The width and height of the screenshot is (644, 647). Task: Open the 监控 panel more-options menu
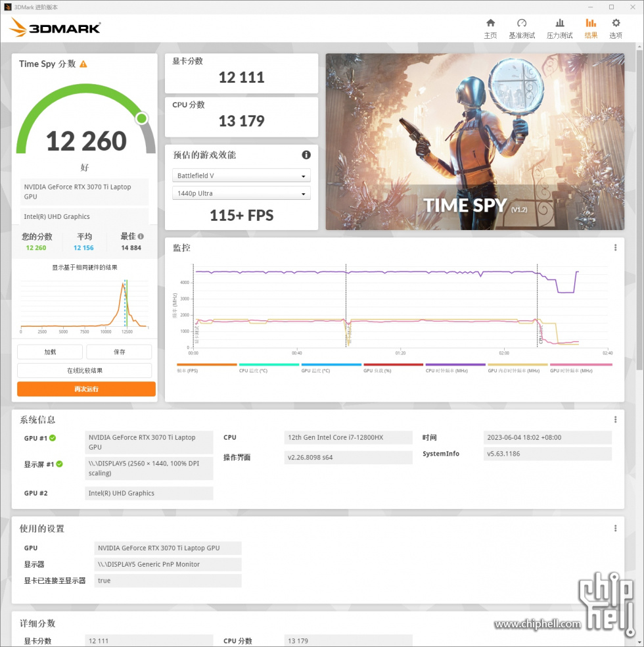click(x=615, y=248)
